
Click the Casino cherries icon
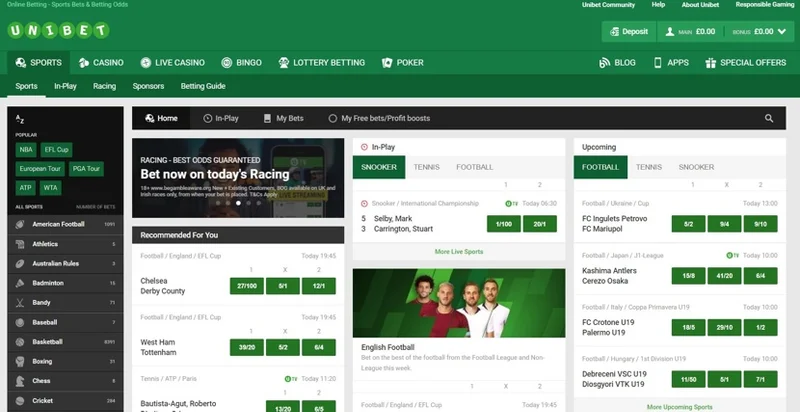tap(84, 63)
